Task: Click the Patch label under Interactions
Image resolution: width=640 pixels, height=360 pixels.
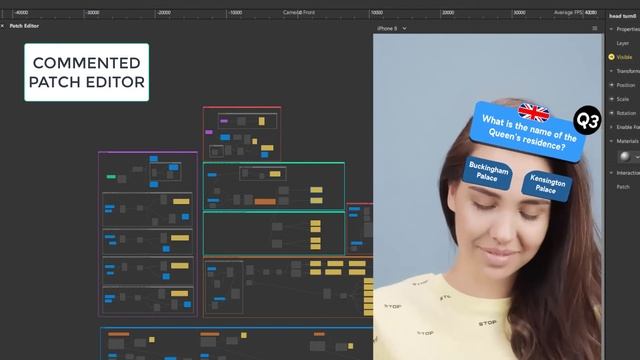Action: (623, 187)
